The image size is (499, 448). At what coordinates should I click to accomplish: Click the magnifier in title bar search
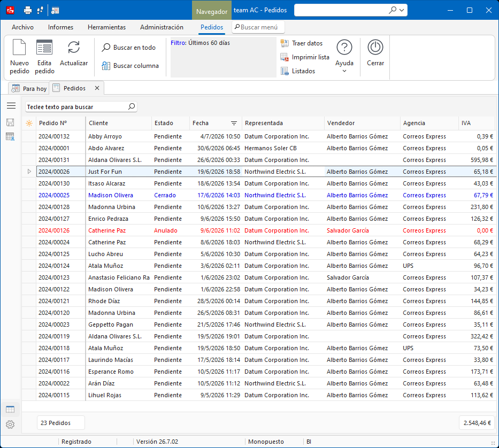pos(393,10)
